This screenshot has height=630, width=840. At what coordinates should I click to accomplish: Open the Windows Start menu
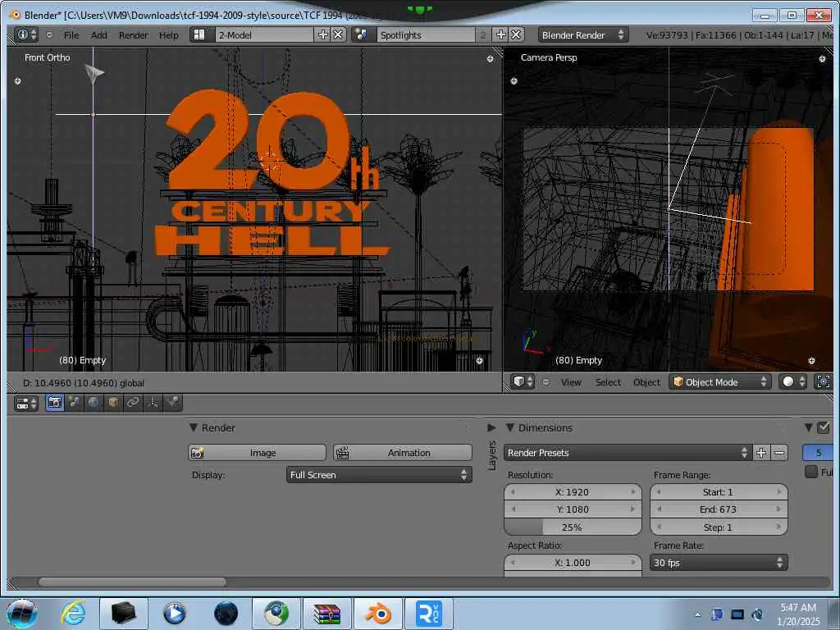[22, 614]
